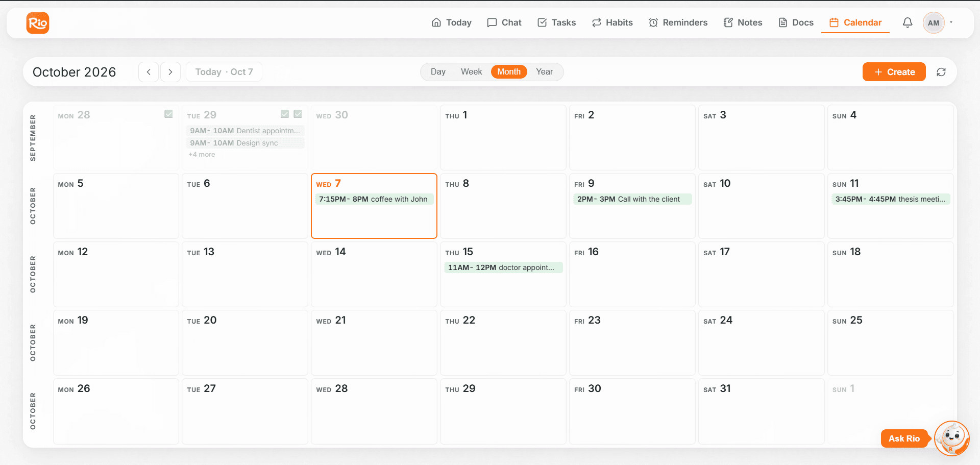Go to next month arrow
This screenshot has width=980, height=465.
[x=170, y=72]
